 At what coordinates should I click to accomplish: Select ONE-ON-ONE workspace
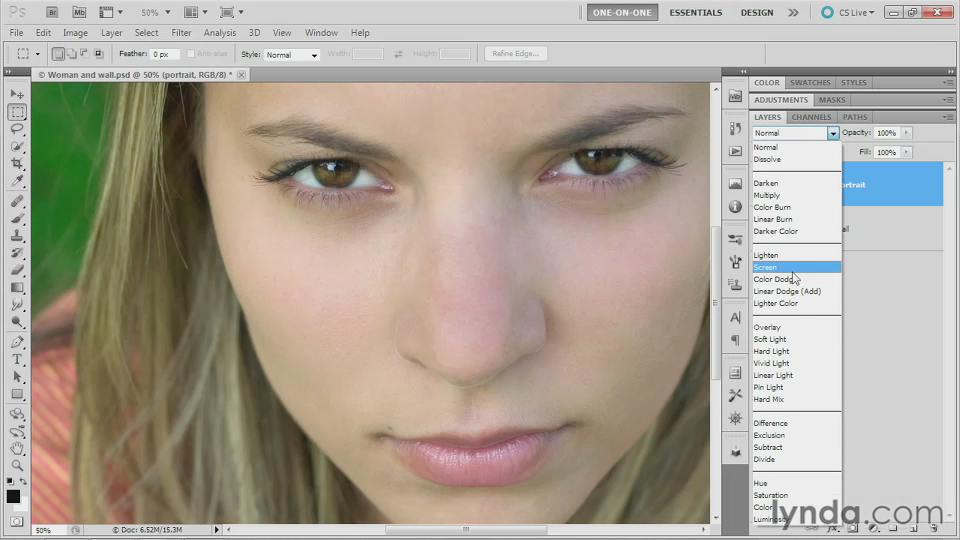(x=622, y=12)
